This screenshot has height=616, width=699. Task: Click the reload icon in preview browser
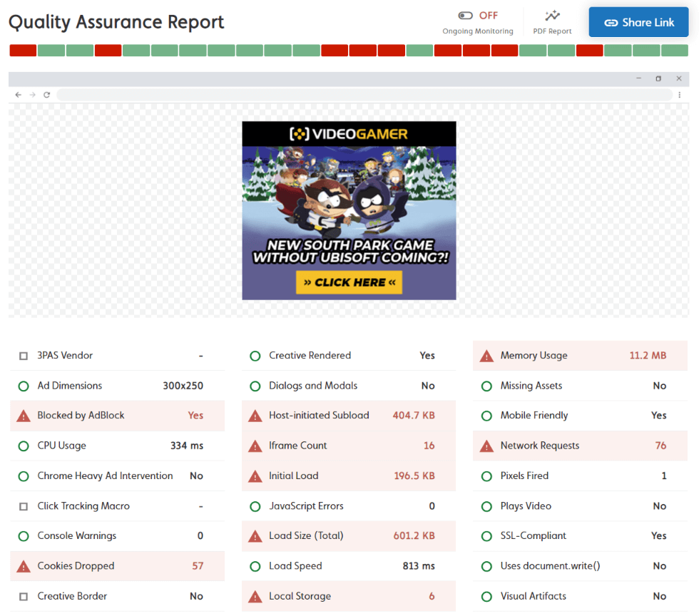click(x=46, y=95)
